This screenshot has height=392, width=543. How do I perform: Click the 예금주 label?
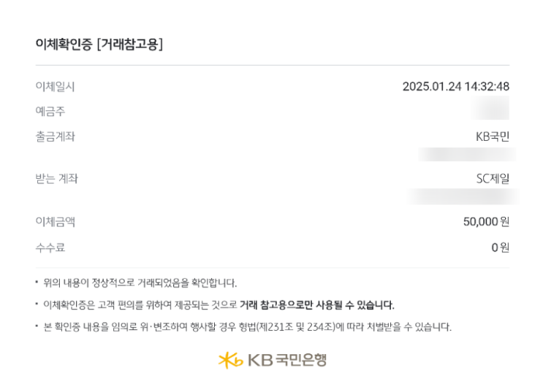click(50, 111)
